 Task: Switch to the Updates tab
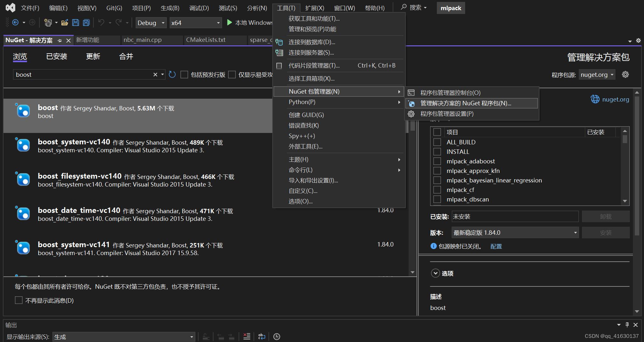(93, 56)
